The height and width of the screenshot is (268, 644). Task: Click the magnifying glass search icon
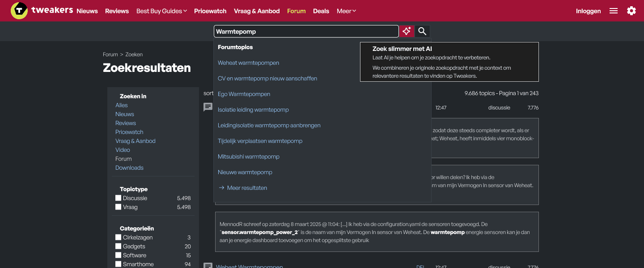[x=422, y=31]
